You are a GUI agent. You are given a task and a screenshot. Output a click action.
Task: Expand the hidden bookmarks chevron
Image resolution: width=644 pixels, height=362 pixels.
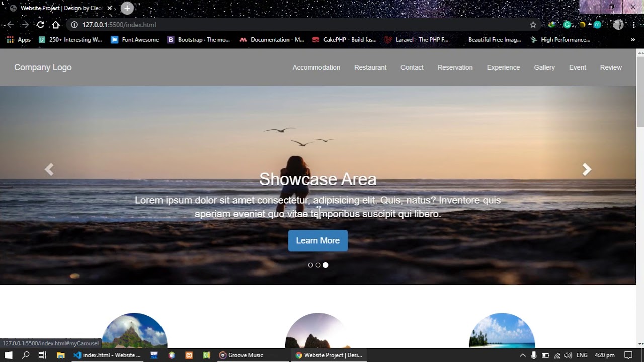click(x=633, y=40)
